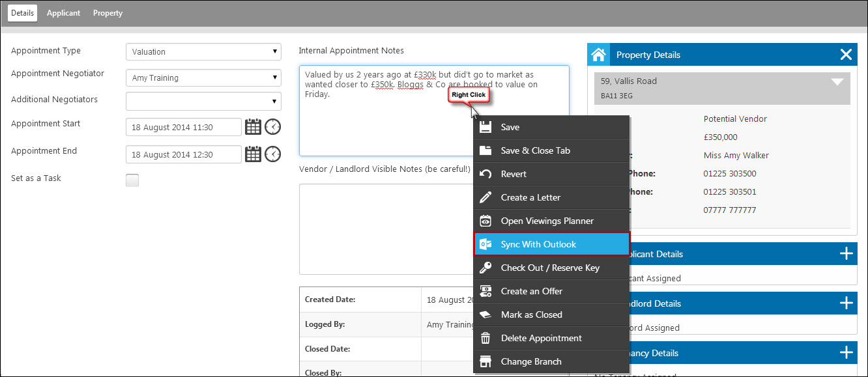Screen dimensions: 868x377
Task: Switch to the Property tab
Action: [x=108, y=13]
